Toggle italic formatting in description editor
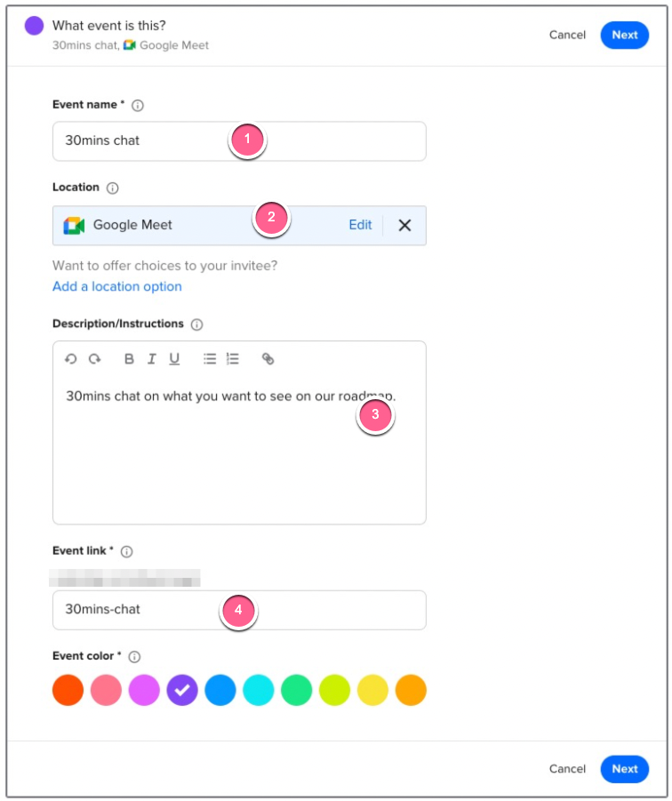The height and width of the screenshot is (801, 672). pyautogui.click(x=152, y=359)
